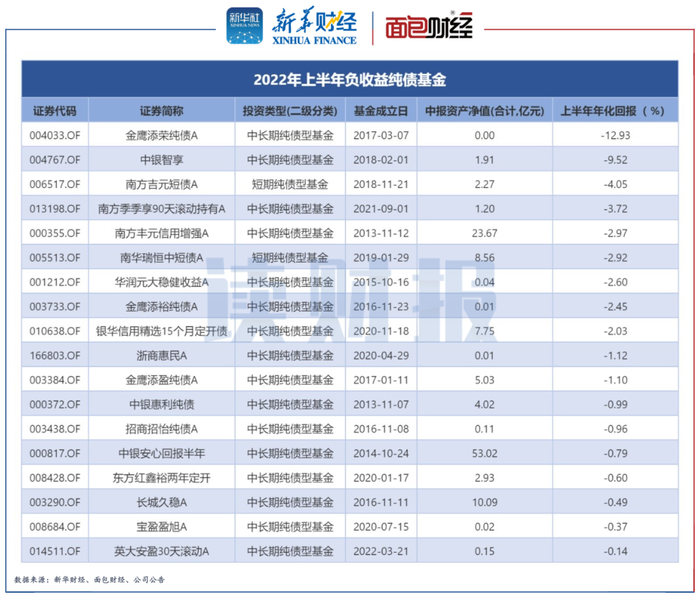Select security code 003733.OF

(55, 307)
